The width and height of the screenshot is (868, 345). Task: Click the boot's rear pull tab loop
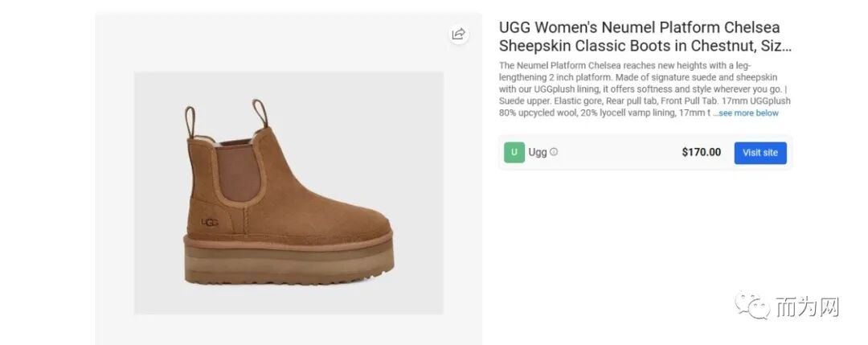coord(190,122)
